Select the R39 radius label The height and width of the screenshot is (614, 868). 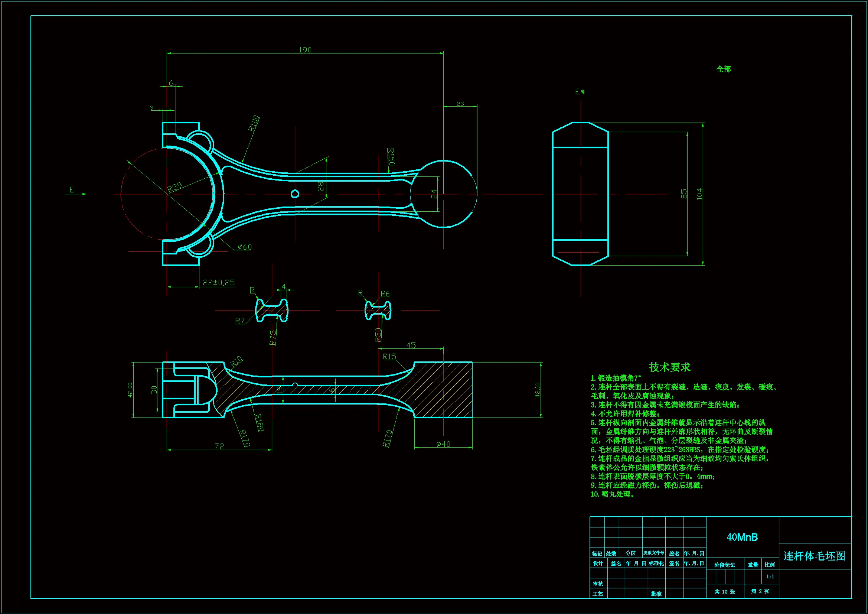[174, 186]
